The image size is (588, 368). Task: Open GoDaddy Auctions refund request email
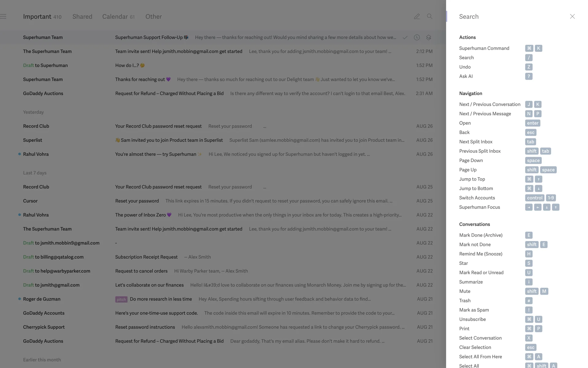169,94
